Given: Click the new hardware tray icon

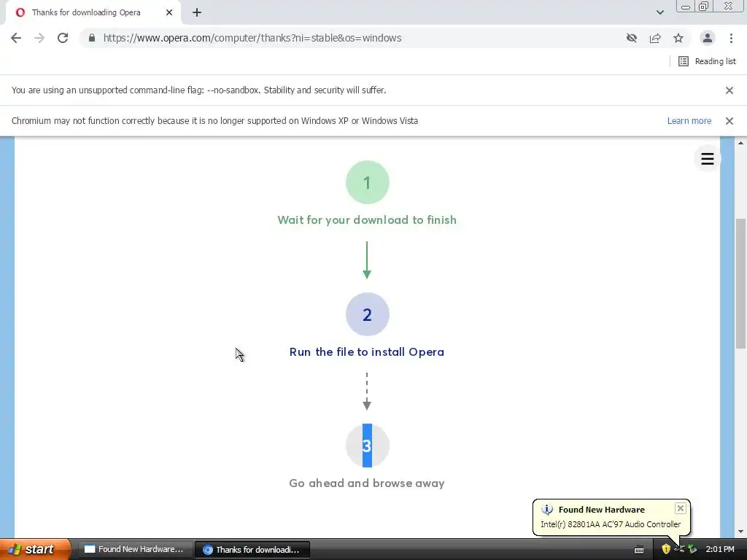Looking at the screenshot, I should [x=679, y=549].
